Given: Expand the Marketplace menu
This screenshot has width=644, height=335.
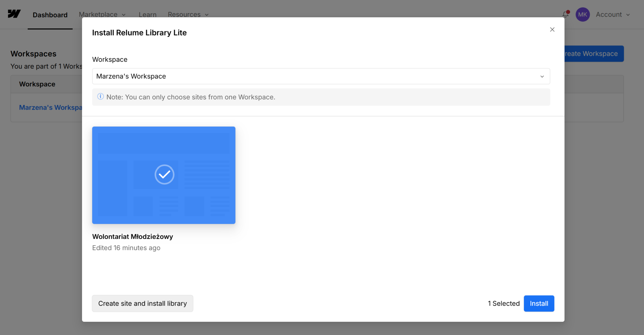Looking at the screenshot, I should tap(102, 14).
